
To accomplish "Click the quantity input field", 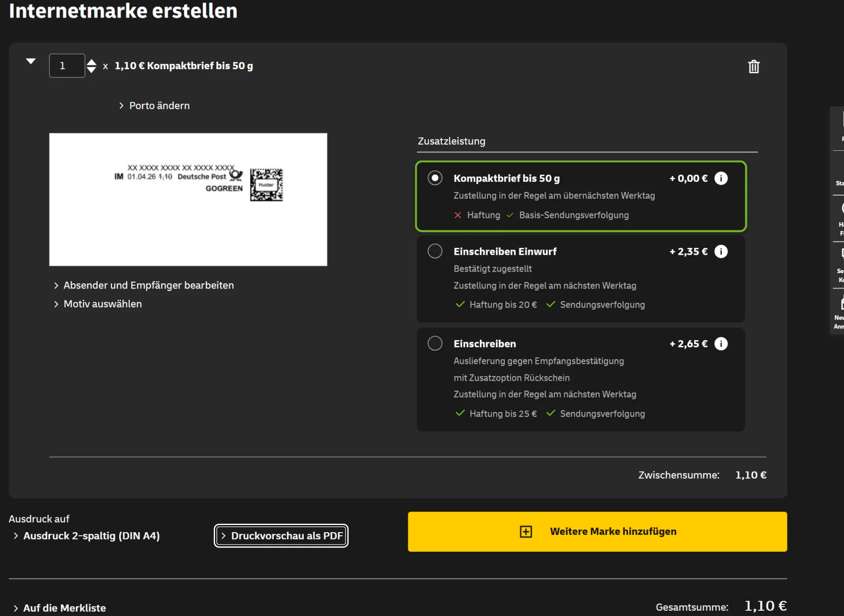I will coord(67,66).
